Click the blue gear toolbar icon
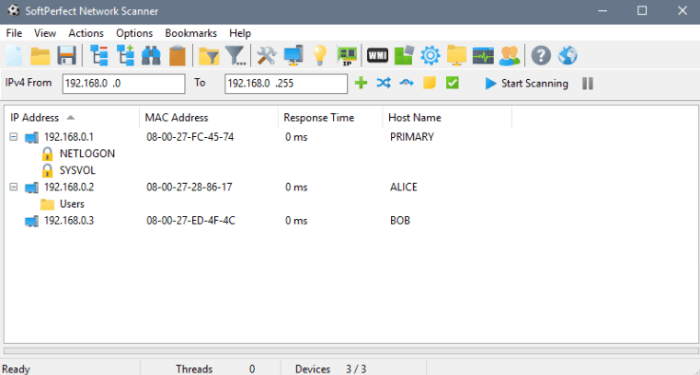The height and width of the screenshot is (375, 700). pos(430,56)
